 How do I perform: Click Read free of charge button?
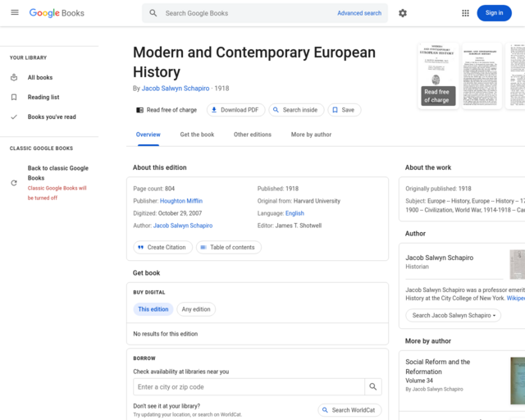pos(167,110)
